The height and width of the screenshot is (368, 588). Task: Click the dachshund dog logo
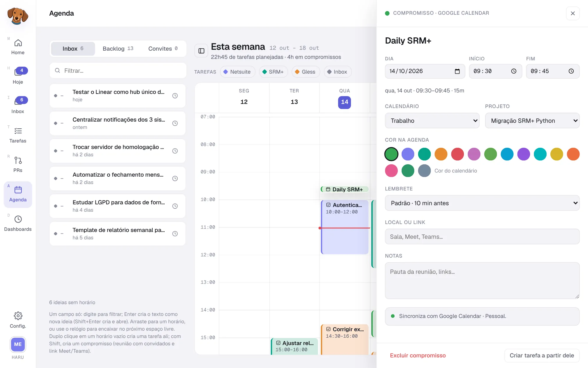(18, 16)
